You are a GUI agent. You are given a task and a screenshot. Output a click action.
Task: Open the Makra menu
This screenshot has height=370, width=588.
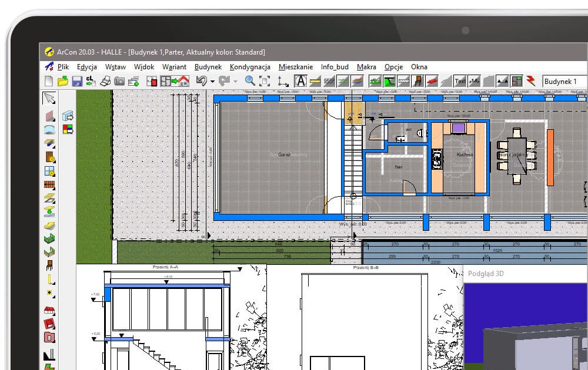point(366,67)
